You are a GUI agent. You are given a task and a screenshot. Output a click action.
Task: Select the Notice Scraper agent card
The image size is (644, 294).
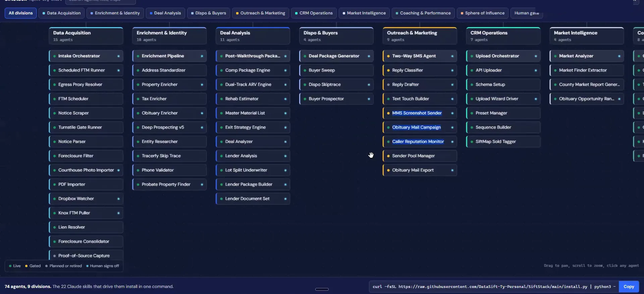point(86,113)
